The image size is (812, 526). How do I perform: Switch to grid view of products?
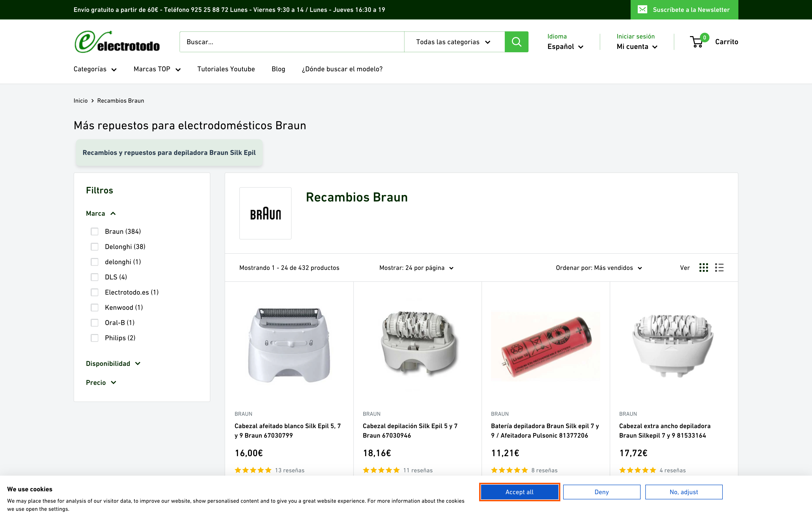[x=703, y=268]
